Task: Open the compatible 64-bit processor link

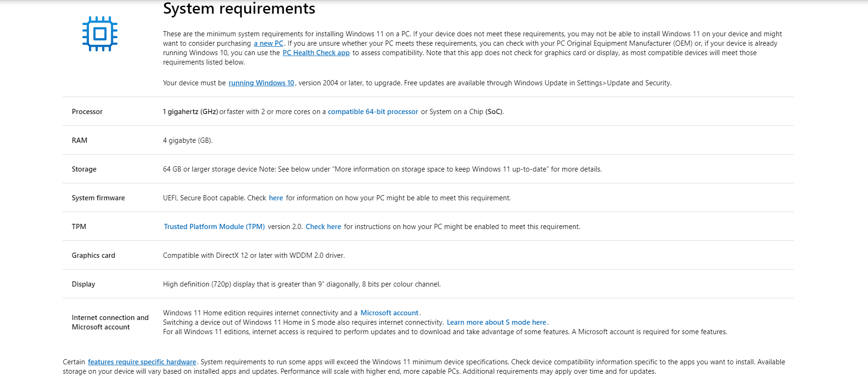Action: coord(373,112)
